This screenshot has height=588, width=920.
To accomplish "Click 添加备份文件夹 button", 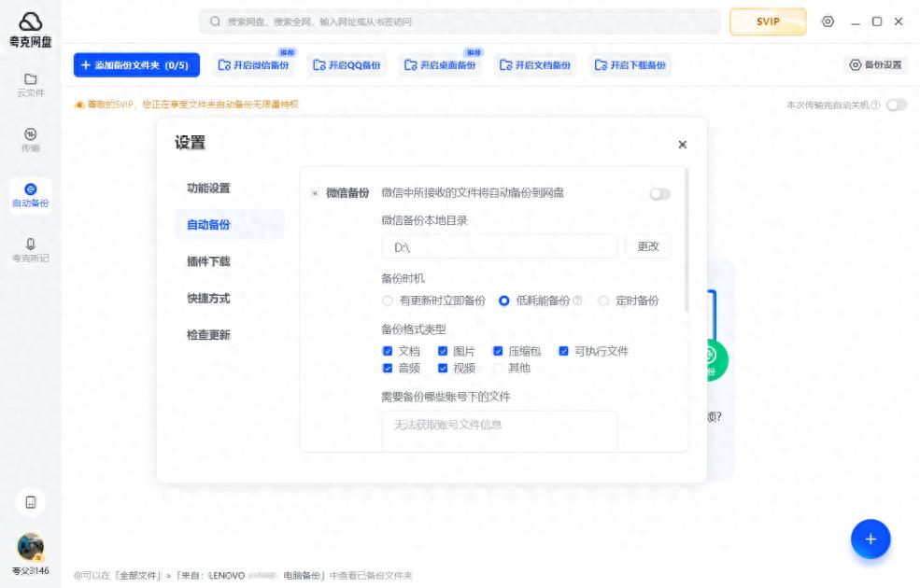I will 136,65.
